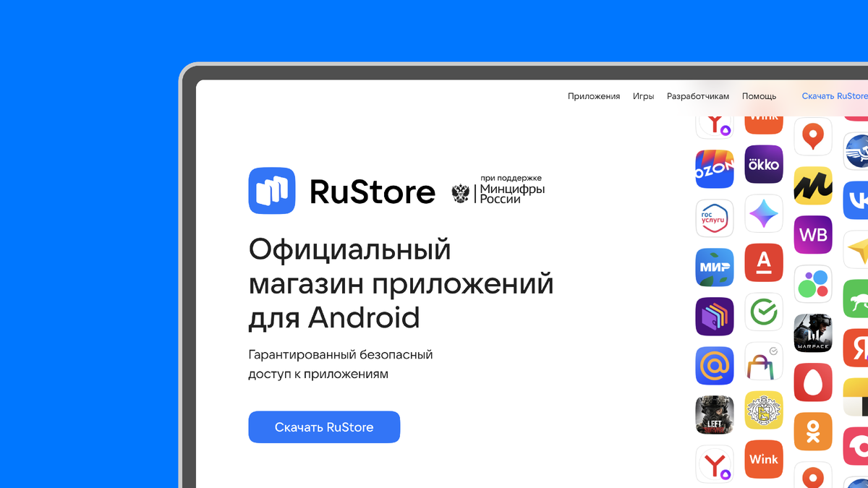Click the RuStore wordmark text
868x488 pixels.
373,192
